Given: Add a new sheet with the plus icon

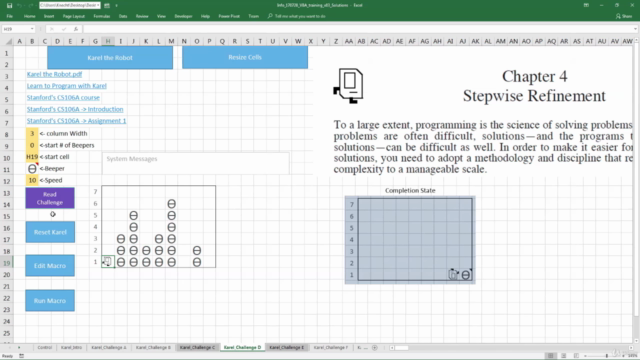Looking at the screenshot, I should [x=374, y=348].
